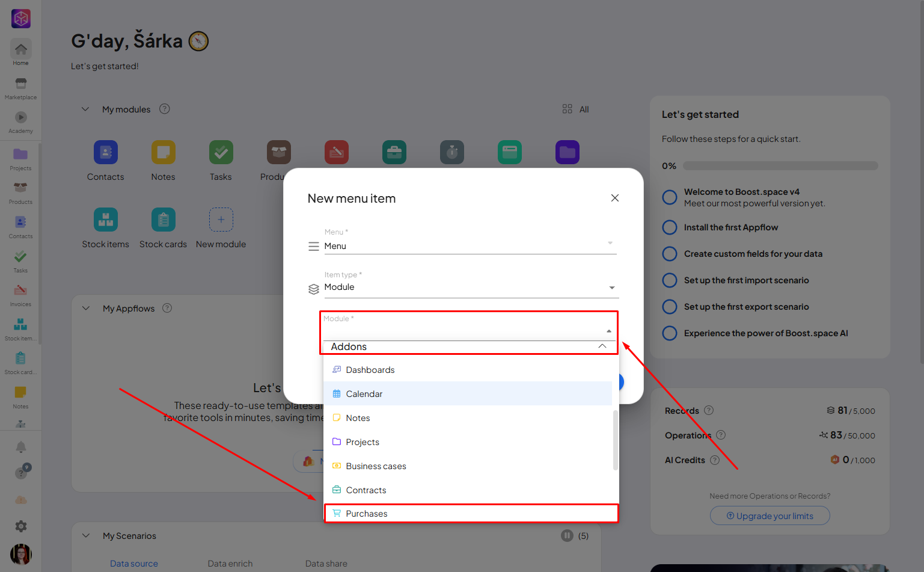
Task: Click Upgrade your limits button
Action: click(769, 516)
